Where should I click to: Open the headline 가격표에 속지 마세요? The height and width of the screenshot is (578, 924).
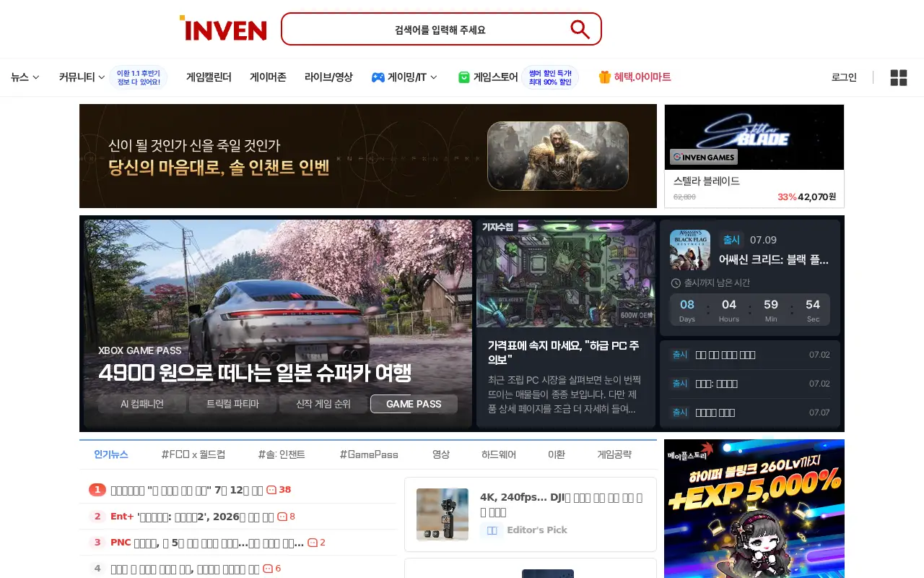pos(564,353)
